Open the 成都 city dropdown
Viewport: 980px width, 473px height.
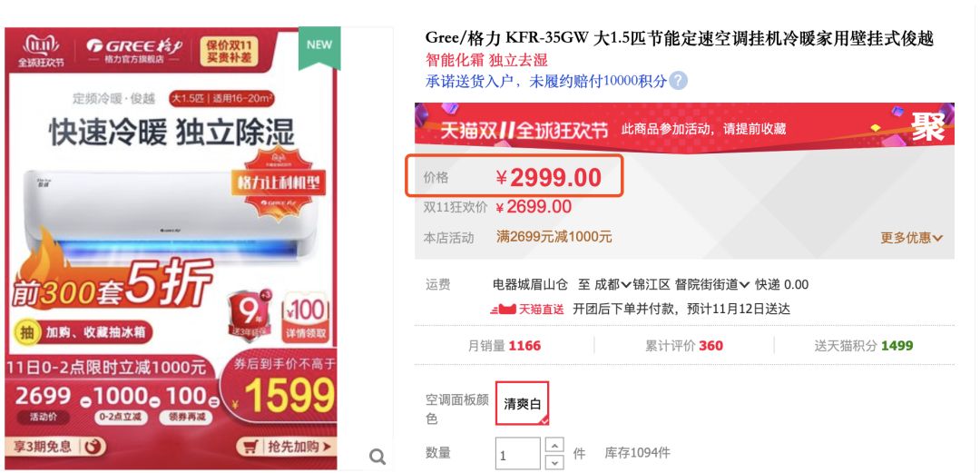click(612, 285)
